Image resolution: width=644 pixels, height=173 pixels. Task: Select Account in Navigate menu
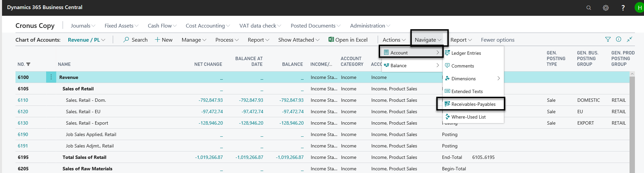point(411,52)
